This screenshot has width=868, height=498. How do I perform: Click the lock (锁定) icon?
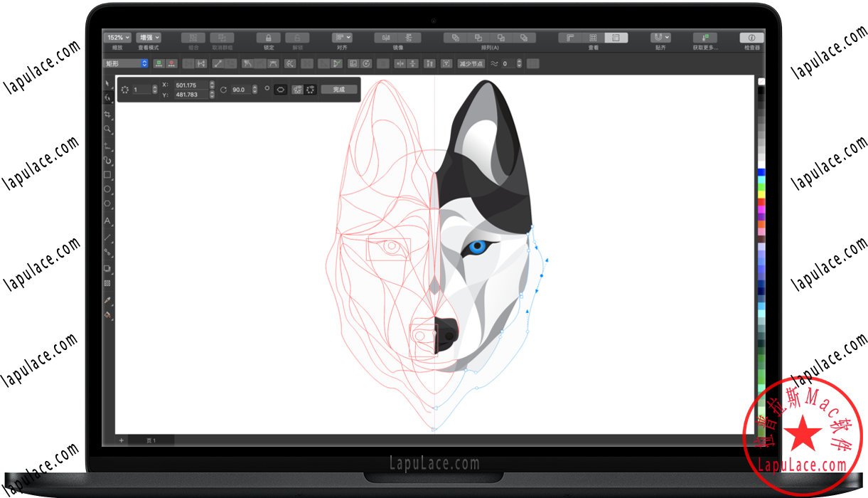(269, 38)
